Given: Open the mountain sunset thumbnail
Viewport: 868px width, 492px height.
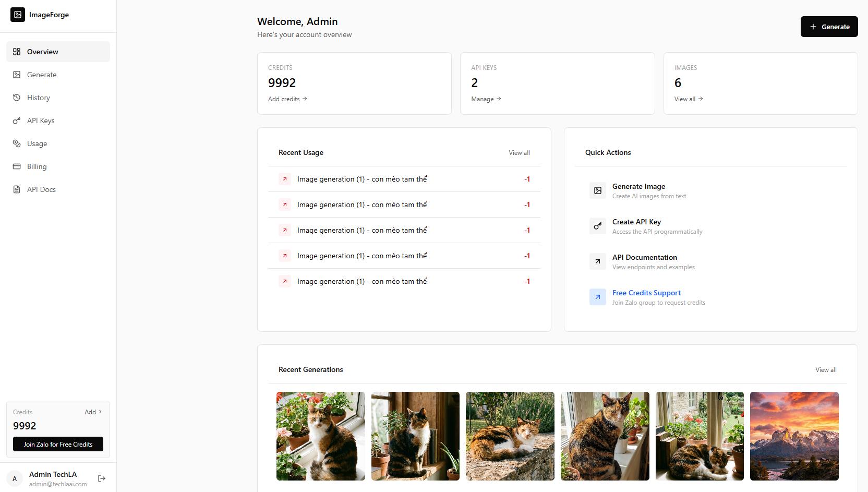Looking at the screenshot, I should [x=794, y=436].
